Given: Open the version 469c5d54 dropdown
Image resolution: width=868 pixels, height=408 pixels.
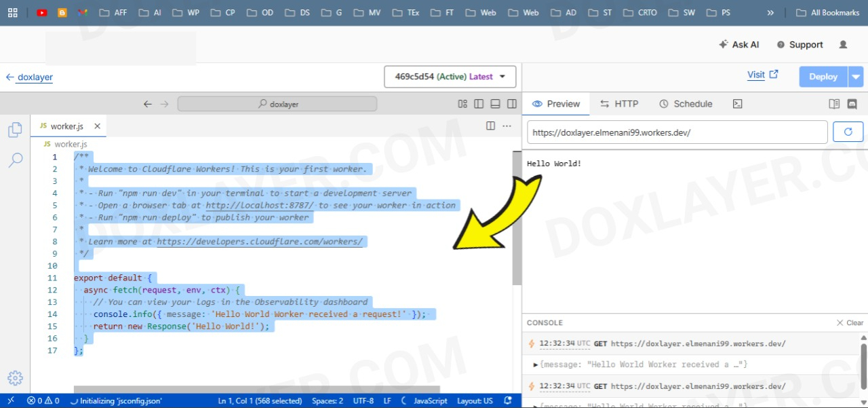Looking at the screenshot, I should (x=450, y=77).
